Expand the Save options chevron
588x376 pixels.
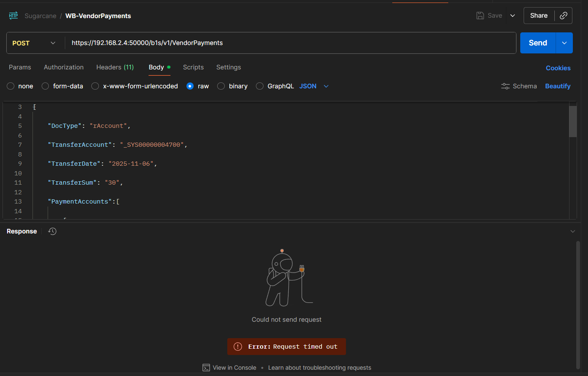[x=513, y=16]
